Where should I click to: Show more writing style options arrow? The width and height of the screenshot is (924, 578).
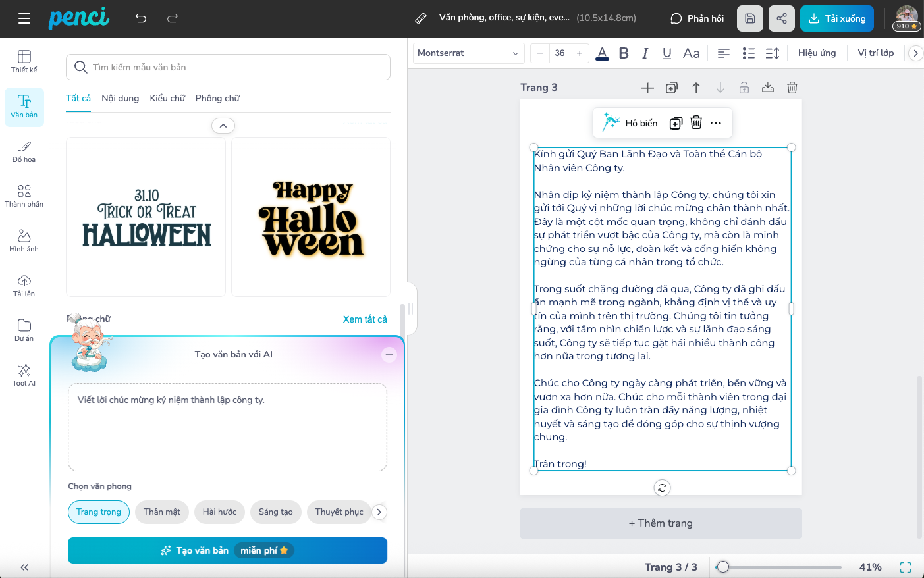379,512
